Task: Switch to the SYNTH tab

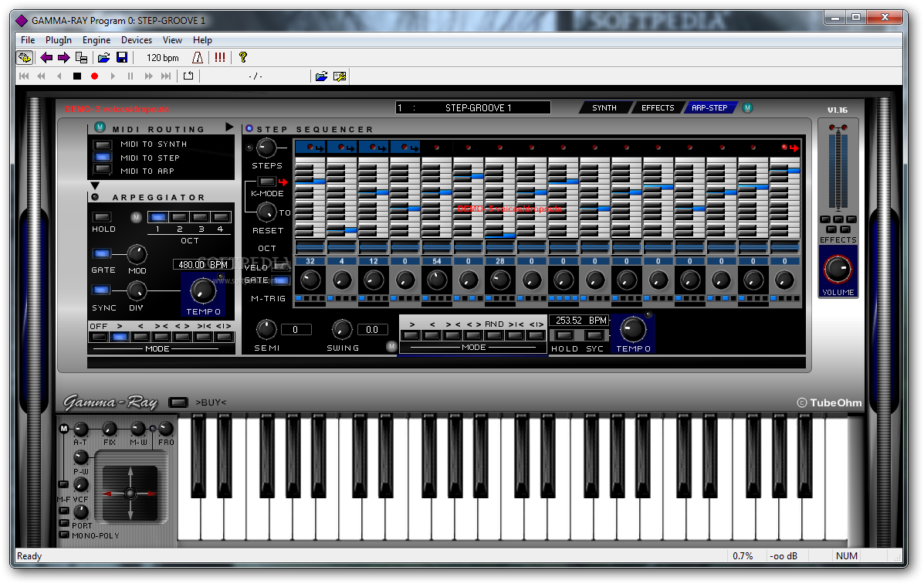Action: [604, 108]
